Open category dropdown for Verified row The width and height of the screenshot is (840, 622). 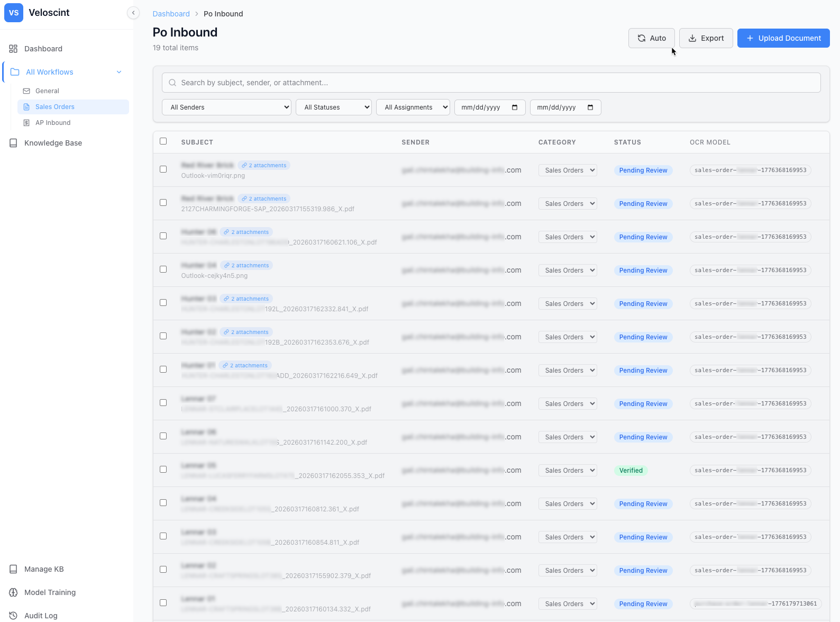(568, 471)
